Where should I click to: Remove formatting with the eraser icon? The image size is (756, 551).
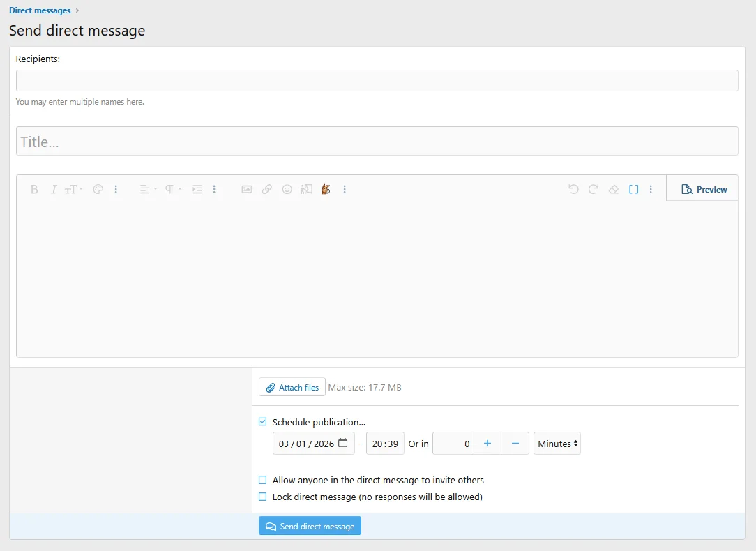613,189
